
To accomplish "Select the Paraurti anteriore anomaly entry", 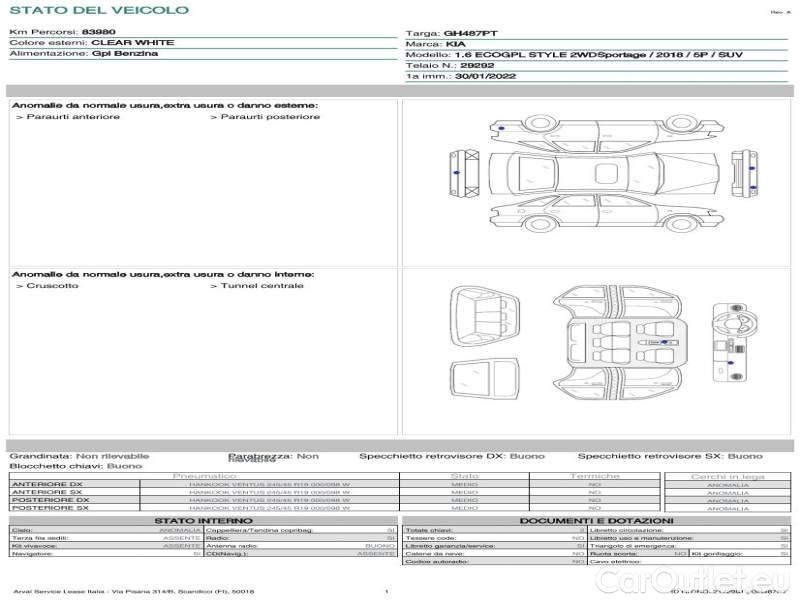I will (69, 117).
